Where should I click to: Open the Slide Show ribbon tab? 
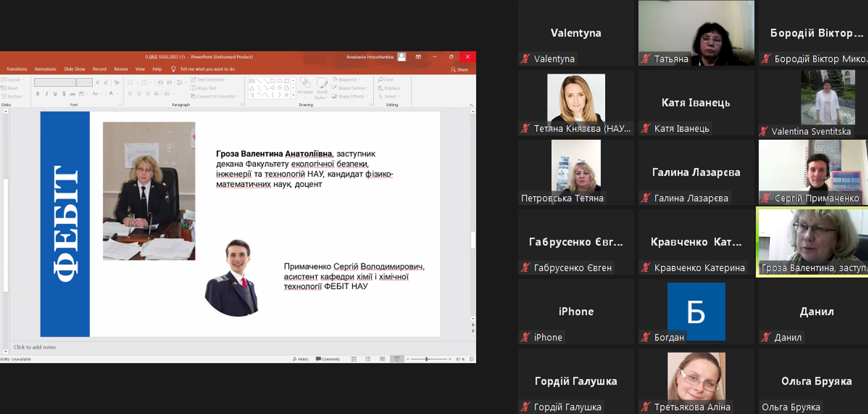74,69
